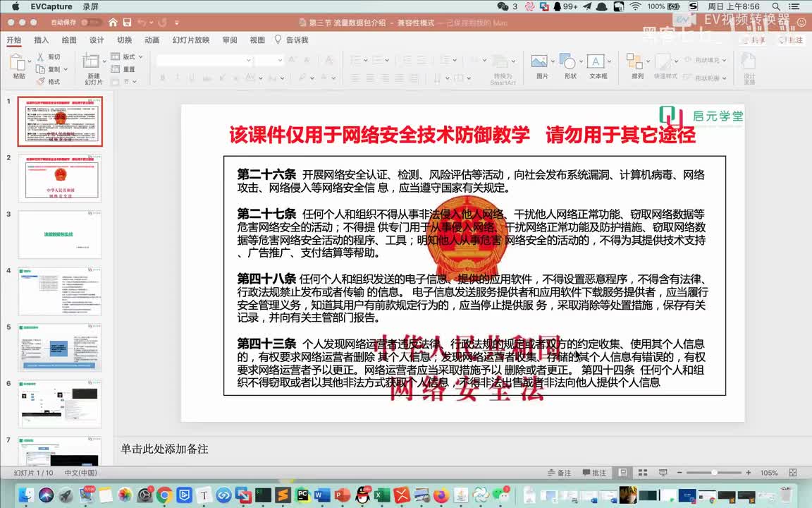Click the Convert to SmartArt icon
Screen dimensions: 812x508
point(500,62)
